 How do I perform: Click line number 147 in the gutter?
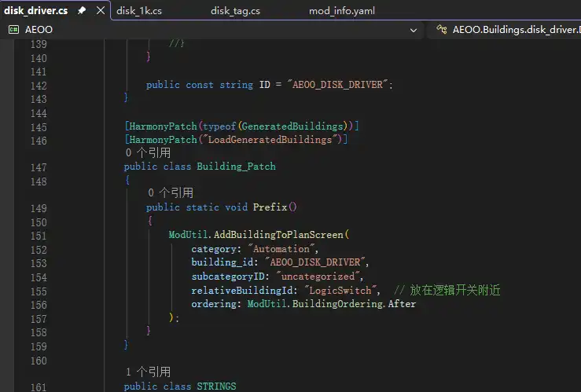click(x=39, y=167)
